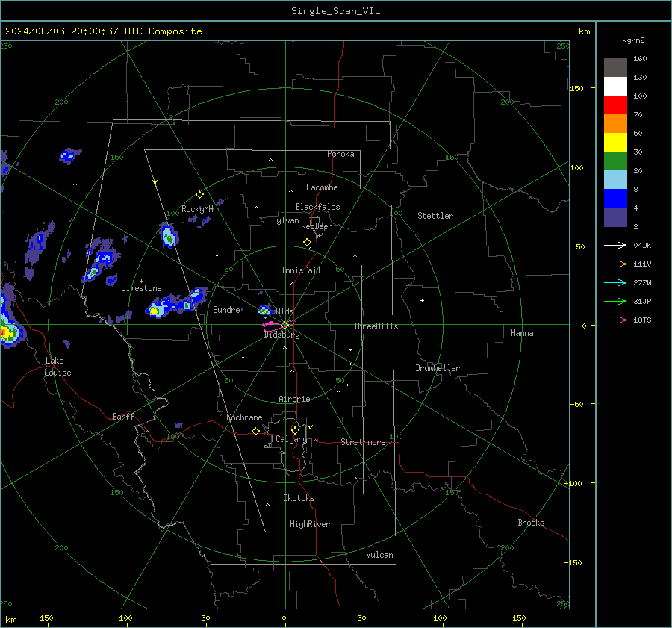Click the 2024/08/03 20:00:37 UTC Composite timestamp

103,31
